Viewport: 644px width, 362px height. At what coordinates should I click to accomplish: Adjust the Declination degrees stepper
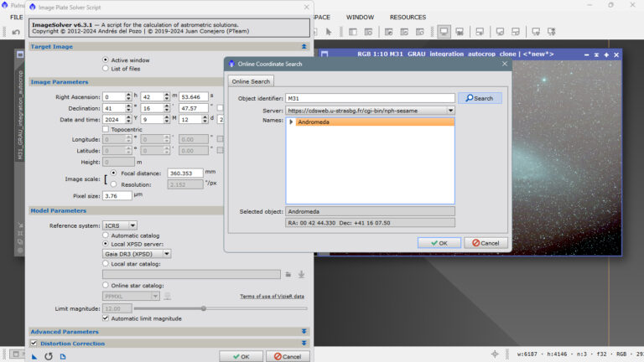pos(128,108)
